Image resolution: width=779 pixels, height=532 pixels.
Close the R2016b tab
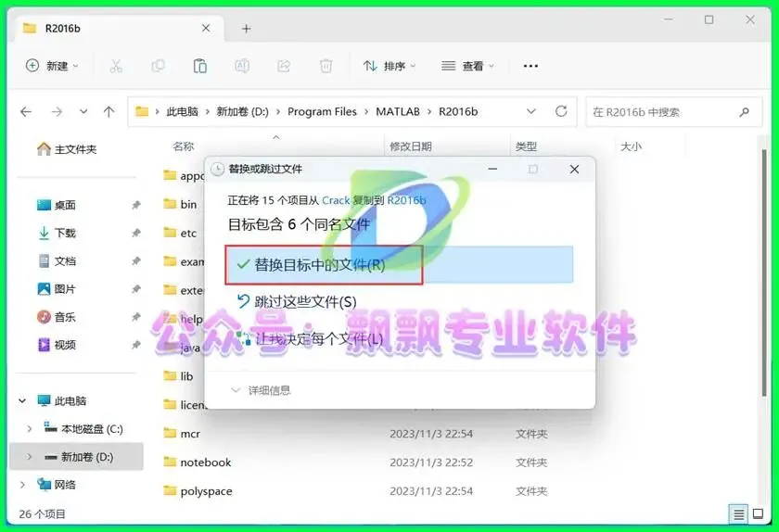[x=206, y=29]
